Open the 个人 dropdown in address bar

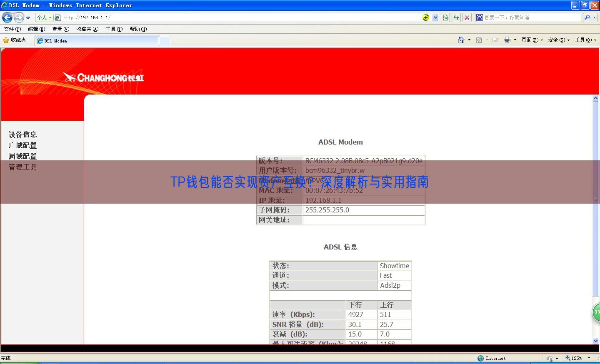tap(44, 17)
